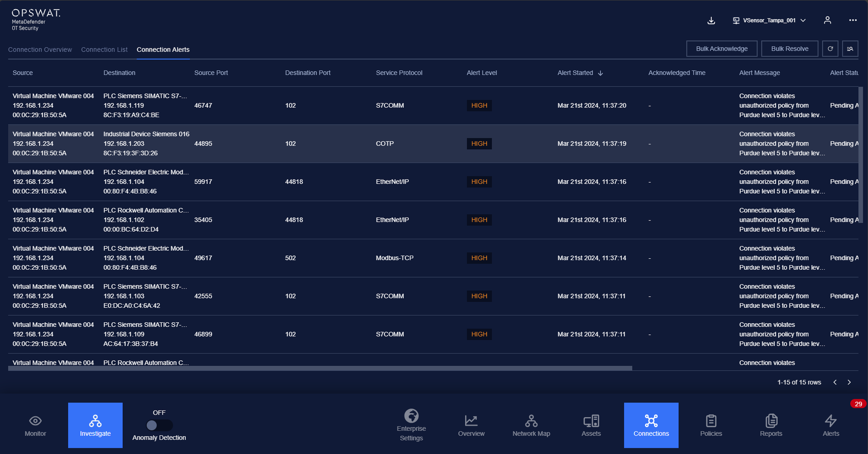Click the download icon in top header
The image size is (868, 454).
coord(711,21)
